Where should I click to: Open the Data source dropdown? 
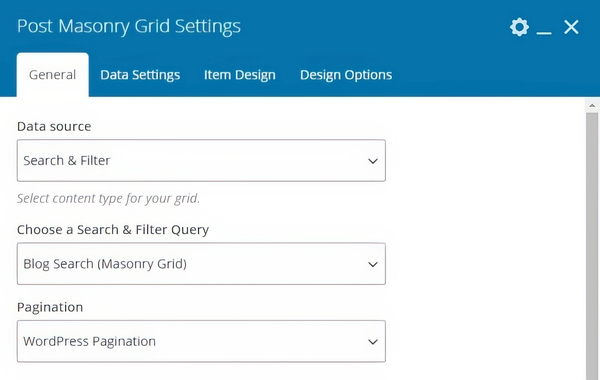(x=201, y=160)
